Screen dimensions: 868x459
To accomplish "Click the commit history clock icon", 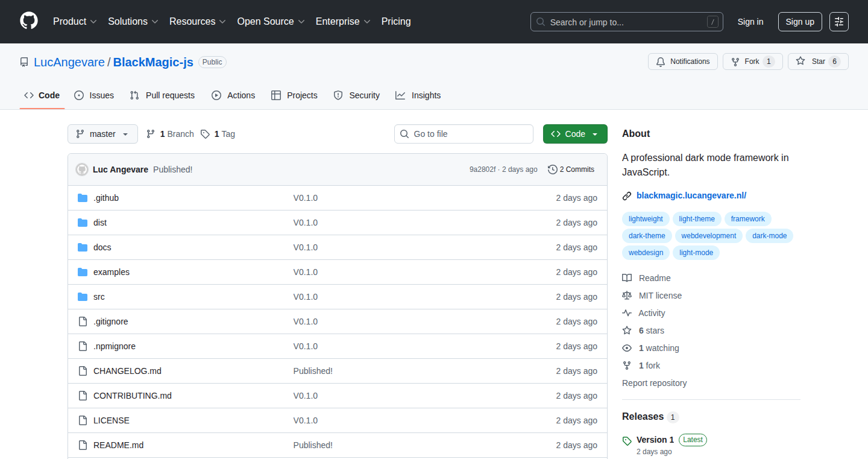I will click(x=552, y=169).
